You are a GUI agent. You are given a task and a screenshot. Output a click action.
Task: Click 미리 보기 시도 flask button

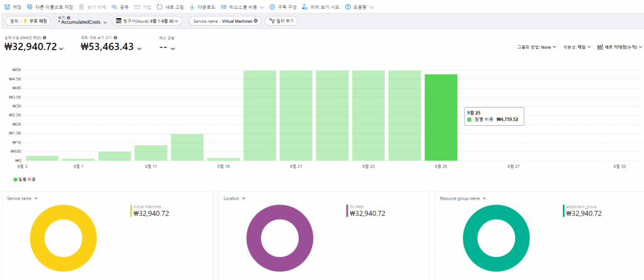coord(321,7)
